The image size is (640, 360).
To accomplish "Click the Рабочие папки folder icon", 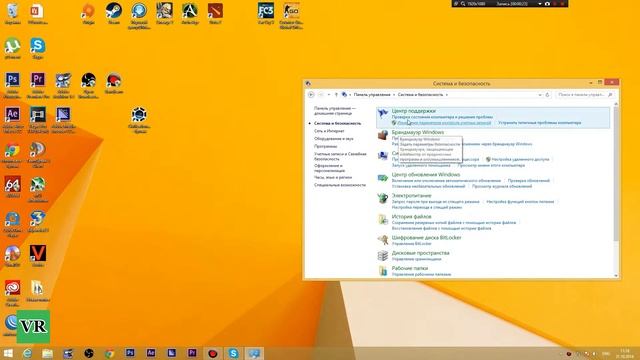I will click(382, 271).
